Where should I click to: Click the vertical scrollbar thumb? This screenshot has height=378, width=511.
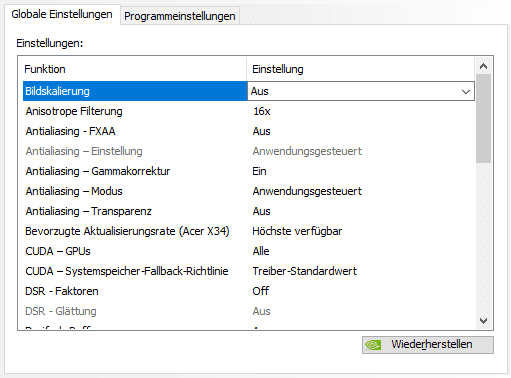point(484,119)
